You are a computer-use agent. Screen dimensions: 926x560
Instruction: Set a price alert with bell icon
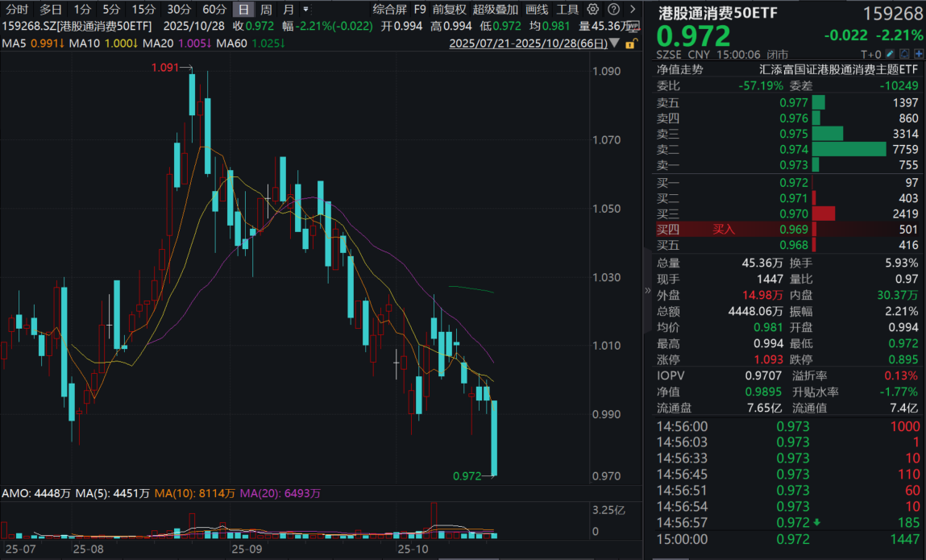[904, 53]
